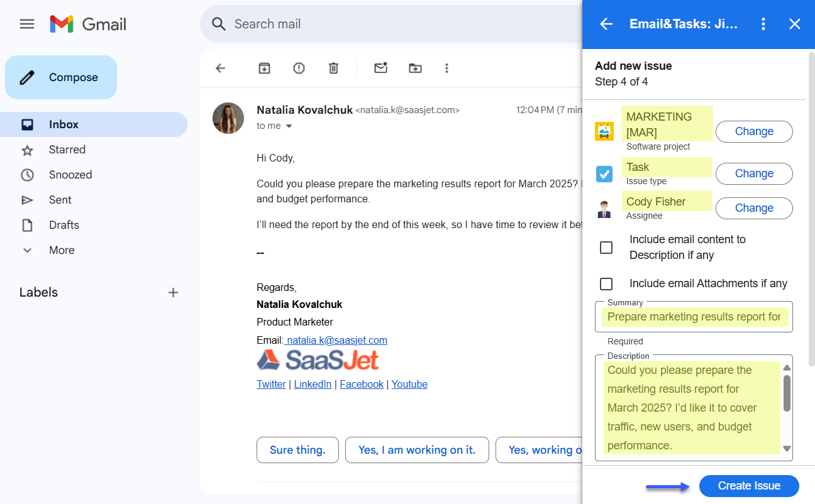Image resolution: width=815 pixels, height=504 pixels.
Task: Delete the email with trash icon
Action: (333, 68)
